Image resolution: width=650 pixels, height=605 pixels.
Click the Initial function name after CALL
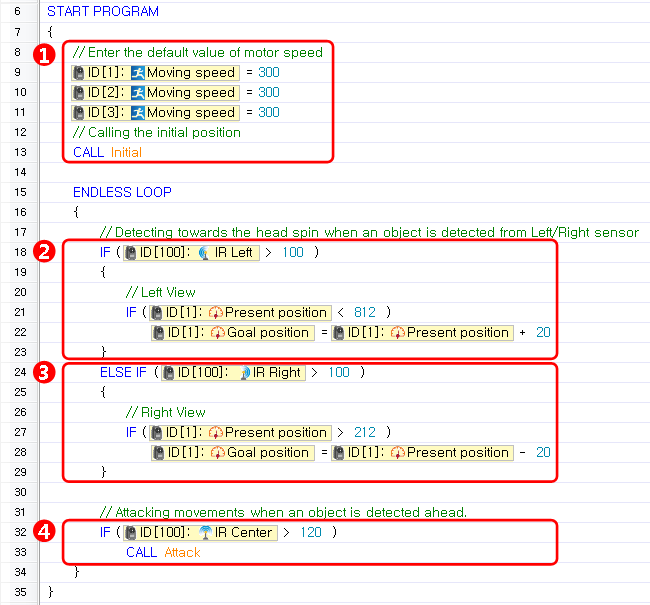126,152
